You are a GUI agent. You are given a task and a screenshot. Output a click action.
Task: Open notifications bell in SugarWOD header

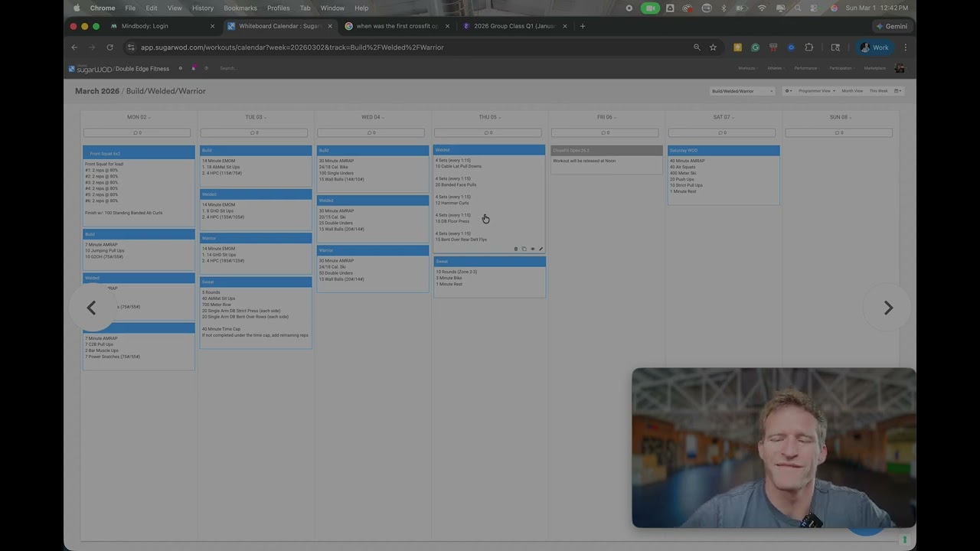(x=194, y=68)
